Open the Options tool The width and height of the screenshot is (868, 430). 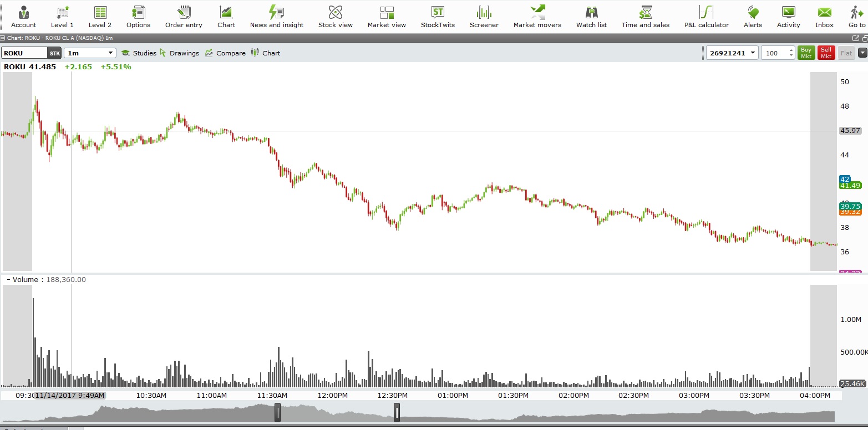click(x=138, y=17)
